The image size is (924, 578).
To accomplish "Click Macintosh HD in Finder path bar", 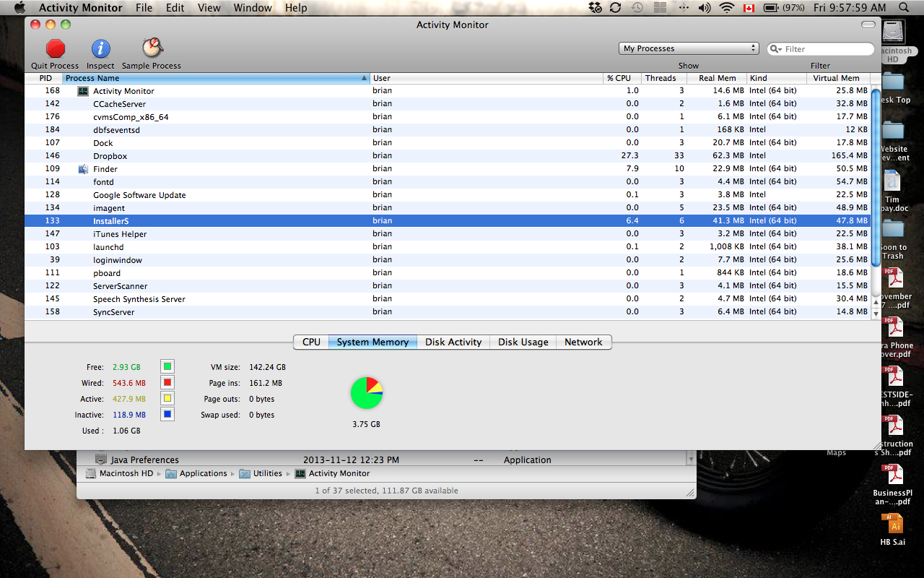I will 120,473.
